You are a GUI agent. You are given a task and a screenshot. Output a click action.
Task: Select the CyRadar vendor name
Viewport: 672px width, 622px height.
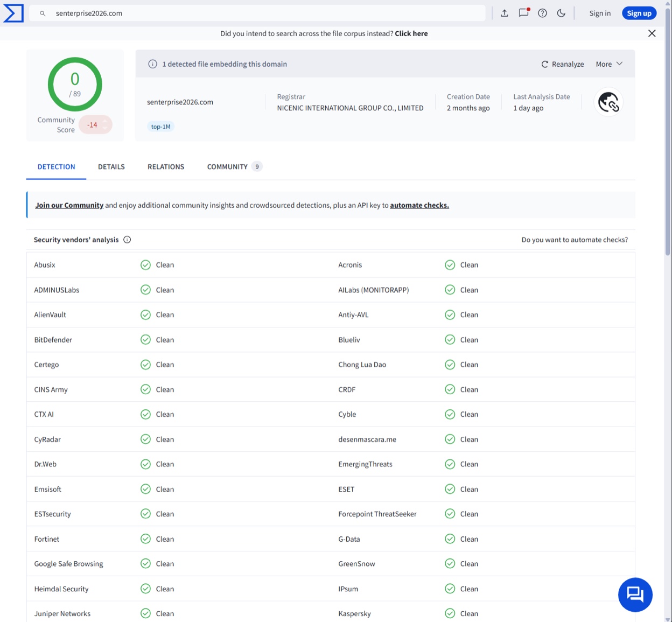pos(47,439)
